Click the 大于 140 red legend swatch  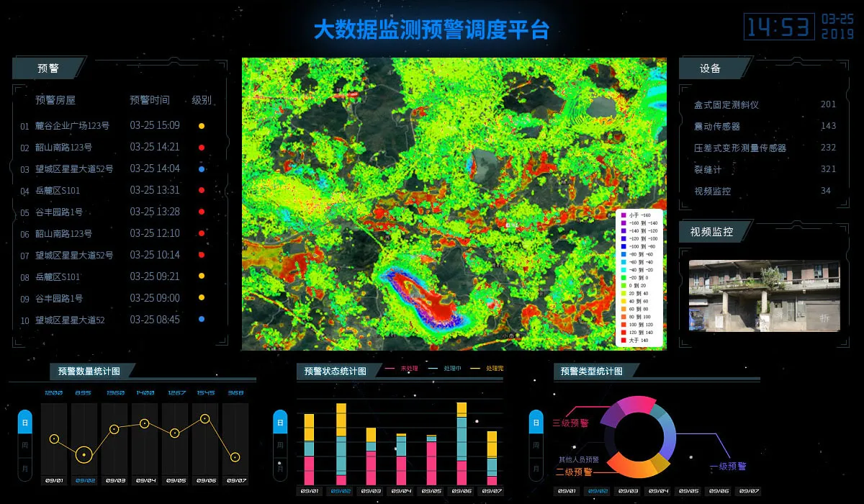[x=624, y=339]
